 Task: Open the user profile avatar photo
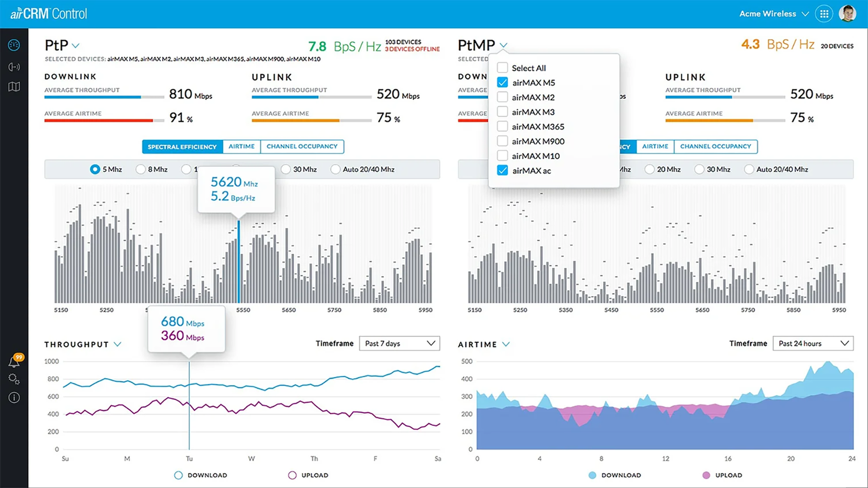(848, 14)
